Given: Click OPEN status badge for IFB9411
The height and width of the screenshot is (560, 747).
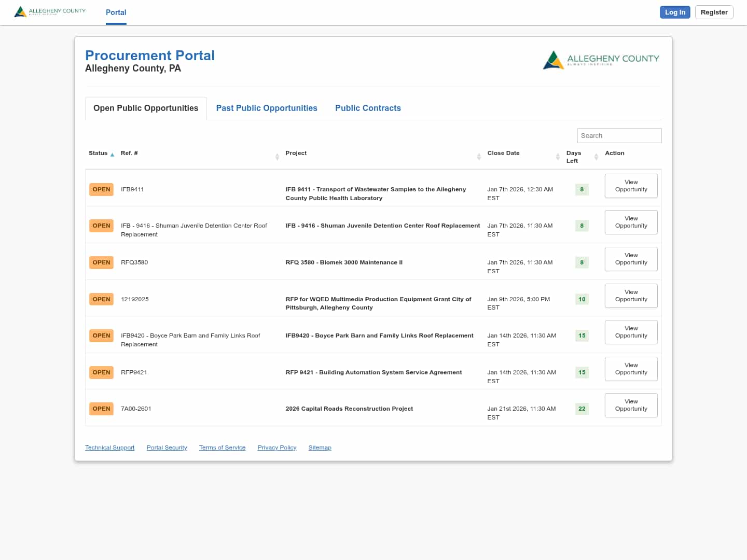Looking at the screenshot, I should click(101, 189).
